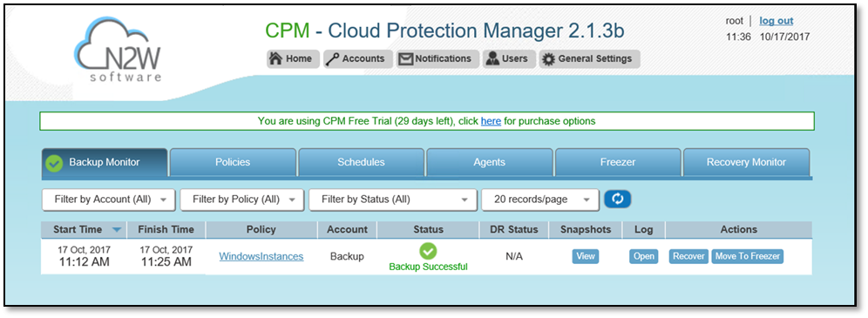Screen dimensions: 868x318
Task: Click the 'Backup' account cell
Action: pyautogui.click(x=347, y=257)
